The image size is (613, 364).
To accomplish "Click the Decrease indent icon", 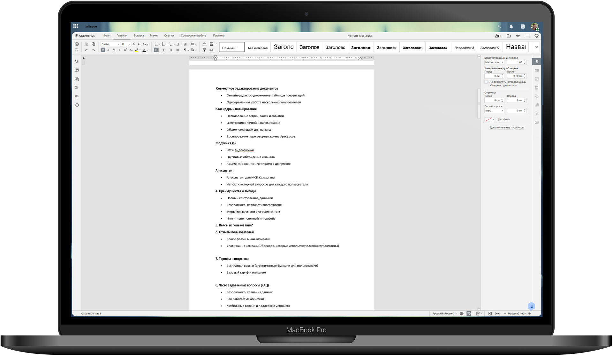I will click(178, 44).
